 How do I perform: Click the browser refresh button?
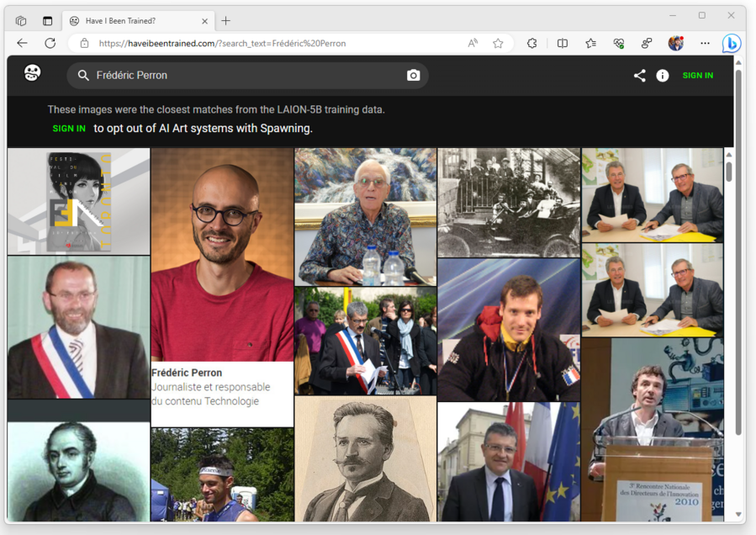[50, 44]
